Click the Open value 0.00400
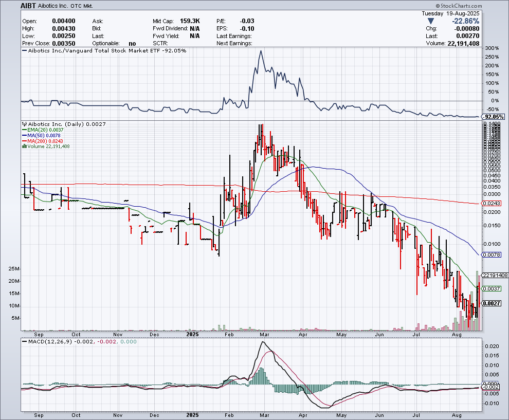509x420 pixels. click(x=64, y=21)
